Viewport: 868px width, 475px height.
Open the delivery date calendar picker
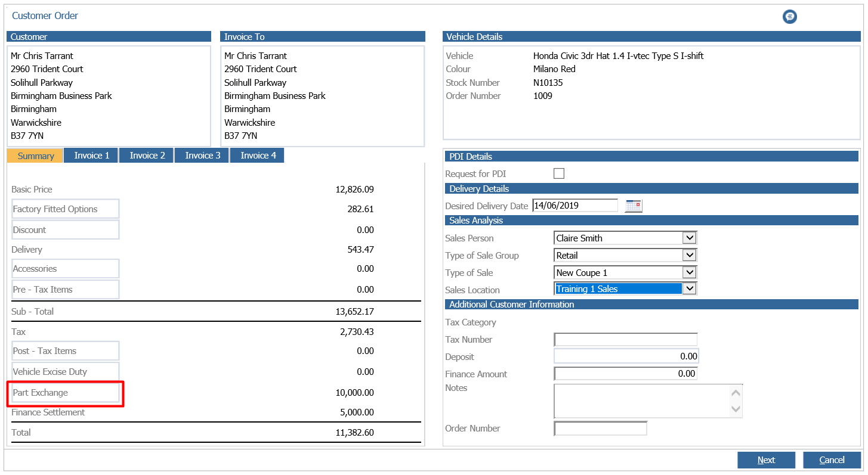633,206
